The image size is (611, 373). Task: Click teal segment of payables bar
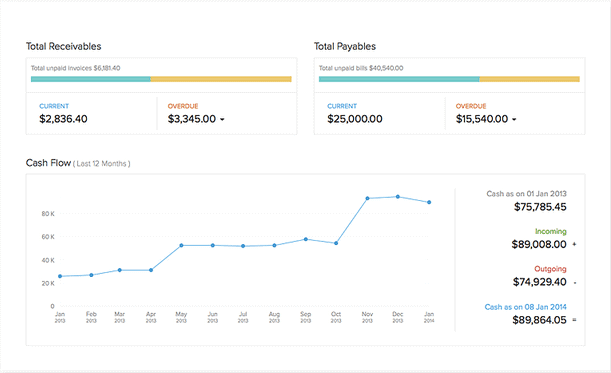[x=399, y=79]
